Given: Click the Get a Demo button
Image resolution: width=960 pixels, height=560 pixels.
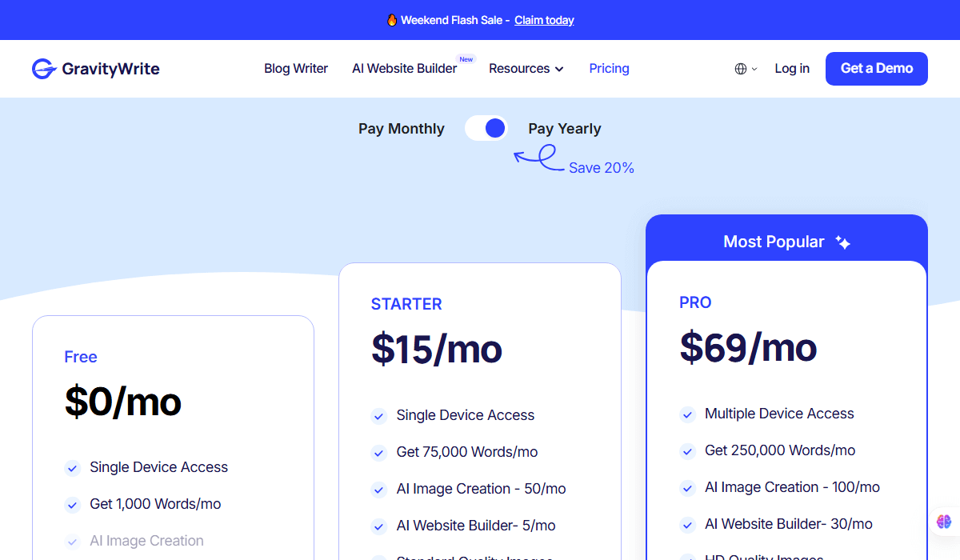Looking at the screenshot, I should 876,69.
